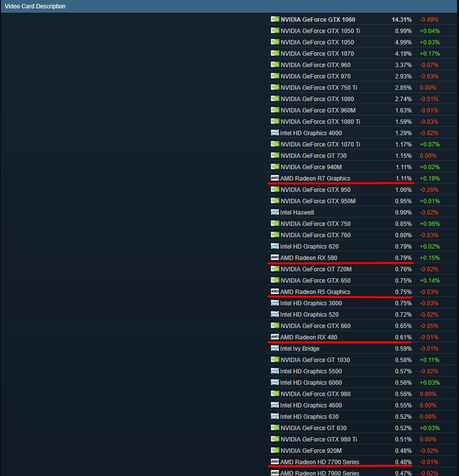
Task: Click the Intel icon beside HD Graphics 3000
Action: tap(275, 303)
